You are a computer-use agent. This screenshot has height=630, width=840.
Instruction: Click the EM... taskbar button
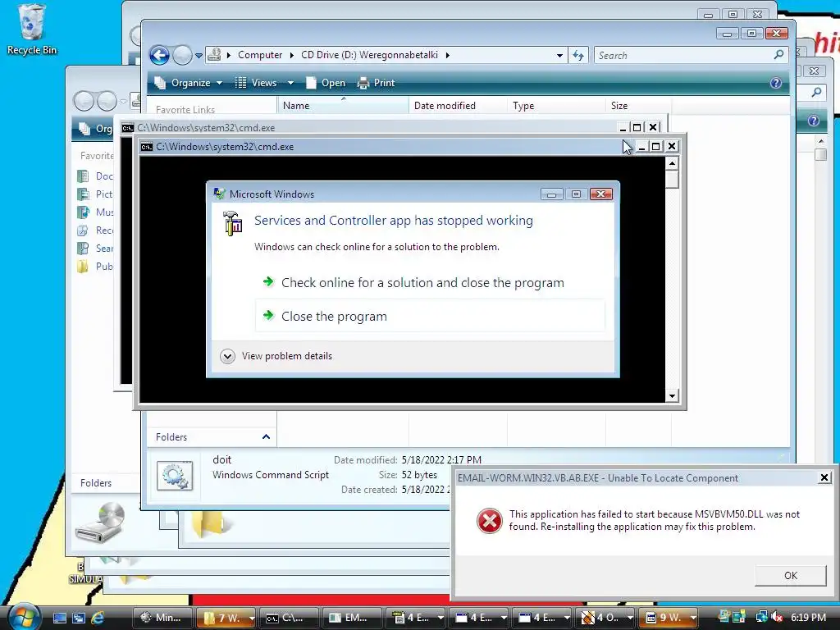click(353, 618)
